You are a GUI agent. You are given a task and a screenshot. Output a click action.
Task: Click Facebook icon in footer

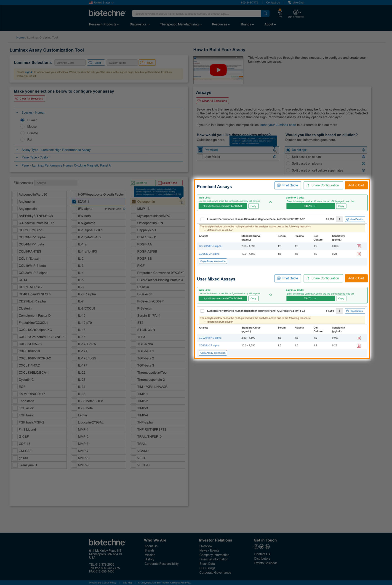tap(256, 547)
